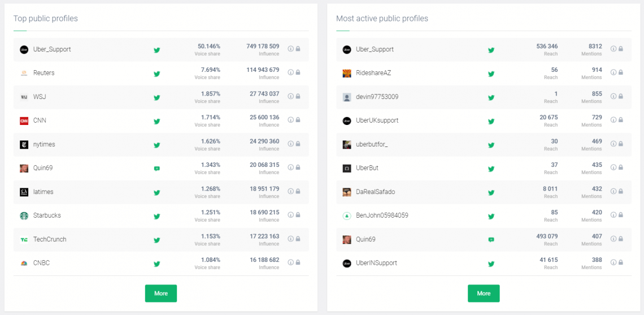Click Twitter icon in Reuters row
The image size is (644, 315).
pyautogui.click(x=157, y=74)
